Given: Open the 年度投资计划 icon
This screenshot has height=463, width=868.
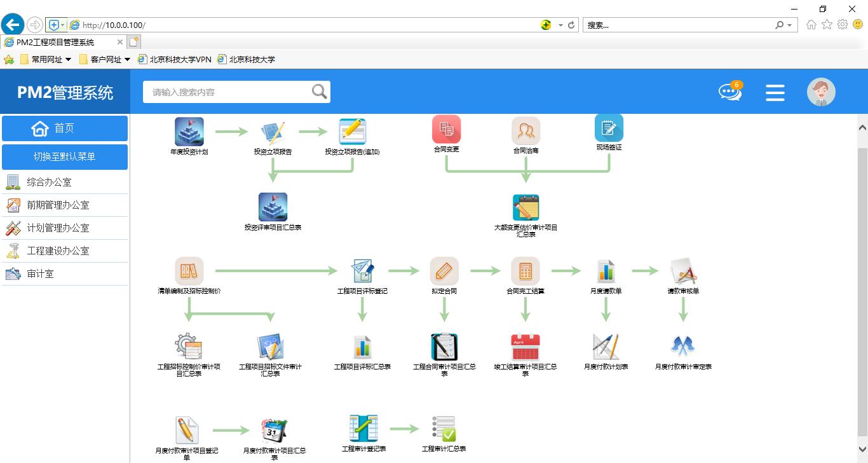Looking at the screenshot, I should click(x=189, y=132).
